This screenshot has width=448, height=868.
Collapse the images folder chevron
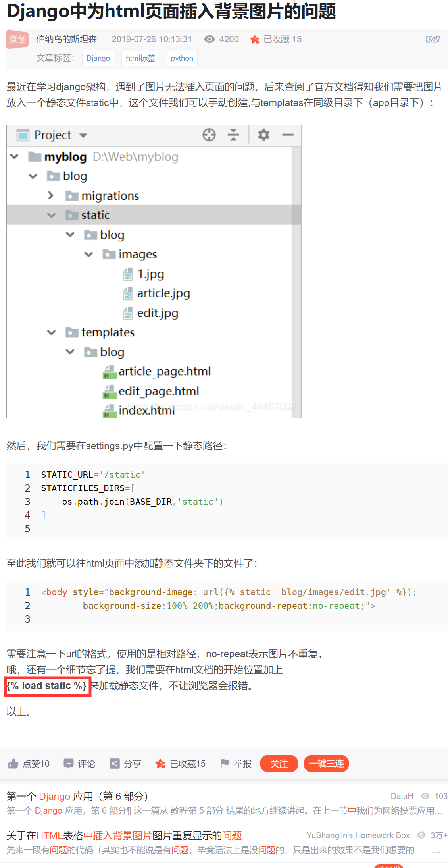click(89, 254)
